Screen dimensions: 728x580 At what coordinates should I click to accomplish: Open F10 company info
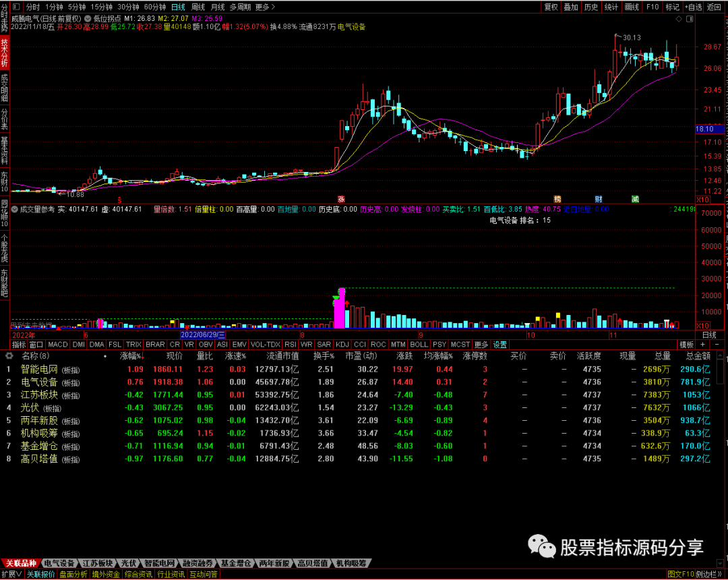[x=653, y=7]
